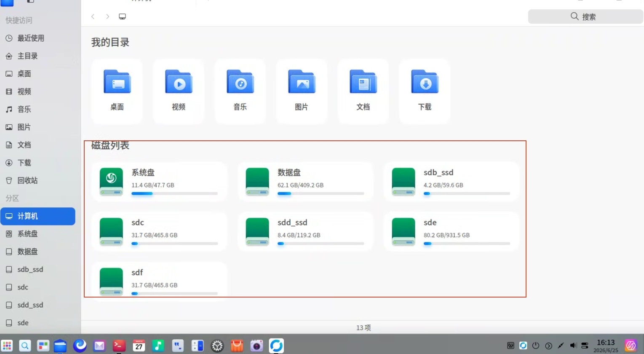Open the 数据盘 disk in disk list

[x=305, y=182]
